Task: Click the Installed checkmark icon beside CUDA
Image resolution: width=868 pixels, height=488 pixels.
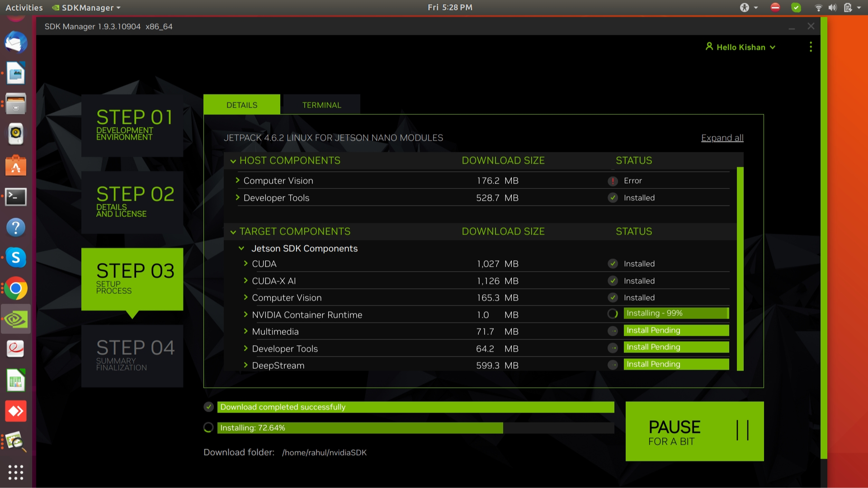Action: [613, 264]
